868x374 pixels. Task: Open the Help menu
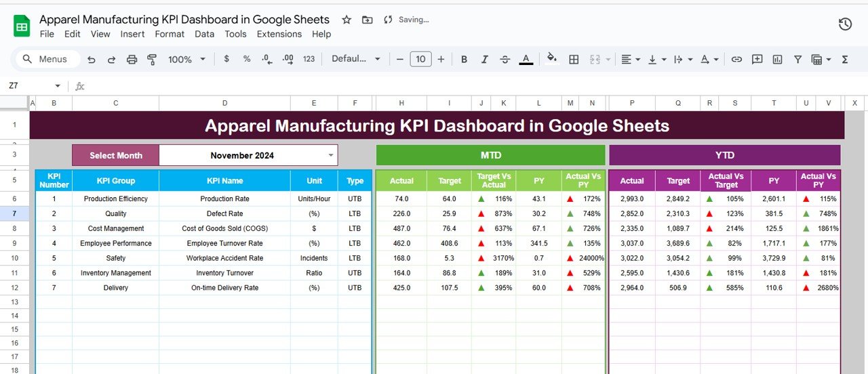coord(321,34)
